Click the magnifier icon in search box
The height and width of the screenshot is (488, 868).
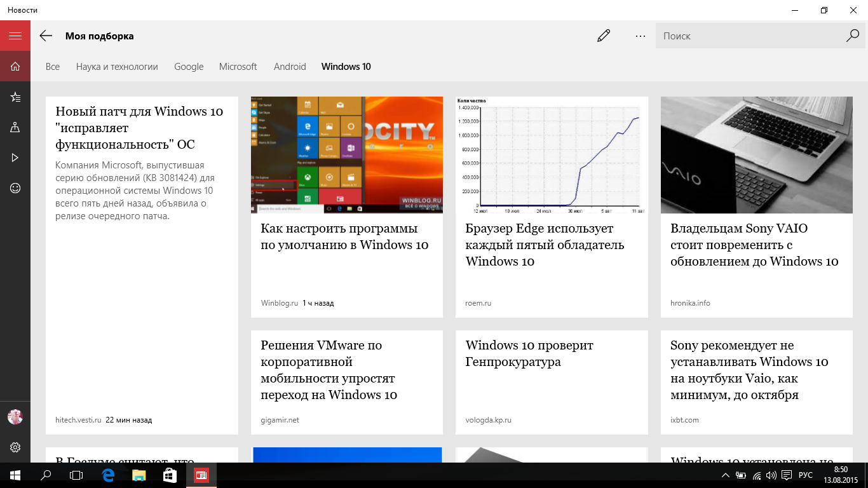tap(853, 36)
